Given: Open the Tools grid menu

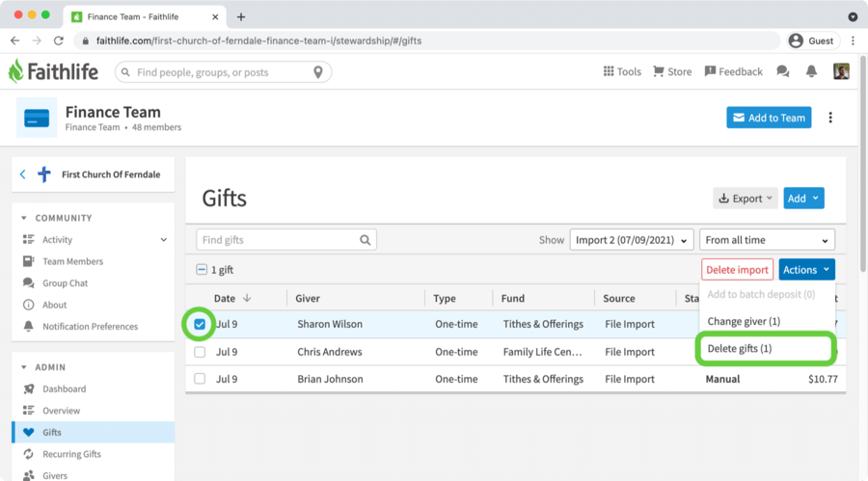Looking at the screenshot, I should pyautogui.click(x=622, y=71).
